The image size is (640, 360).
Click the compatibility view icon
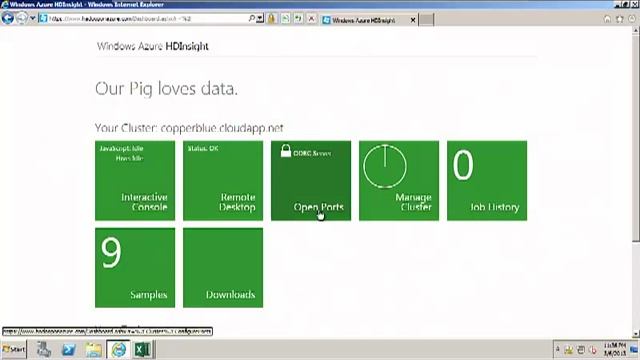coord(285,18)
